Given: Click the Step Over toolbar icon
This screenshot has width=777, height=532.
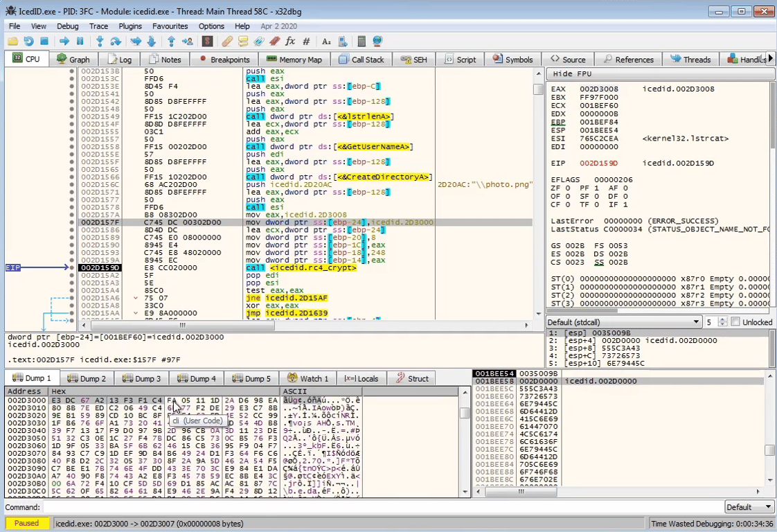Looking at the screenshot, I should (x=116, y=42).
